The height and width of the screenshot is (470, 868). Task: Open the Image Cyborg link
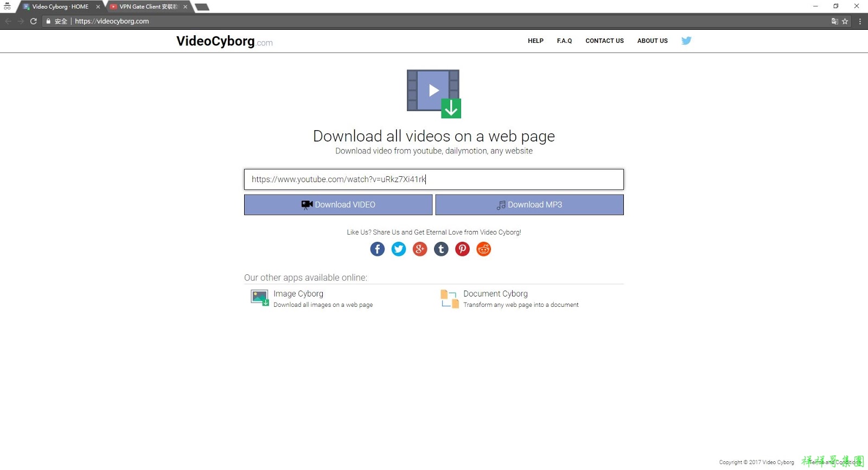click(x=298, y=294)
